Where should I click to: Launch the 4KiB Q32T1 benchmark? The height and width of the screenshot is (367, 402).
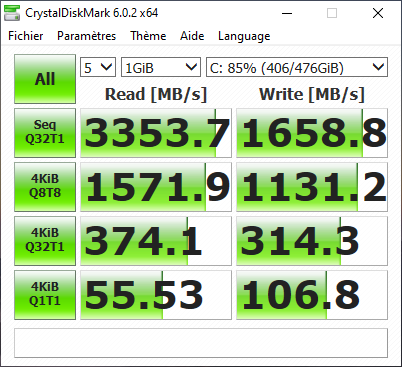45,241
